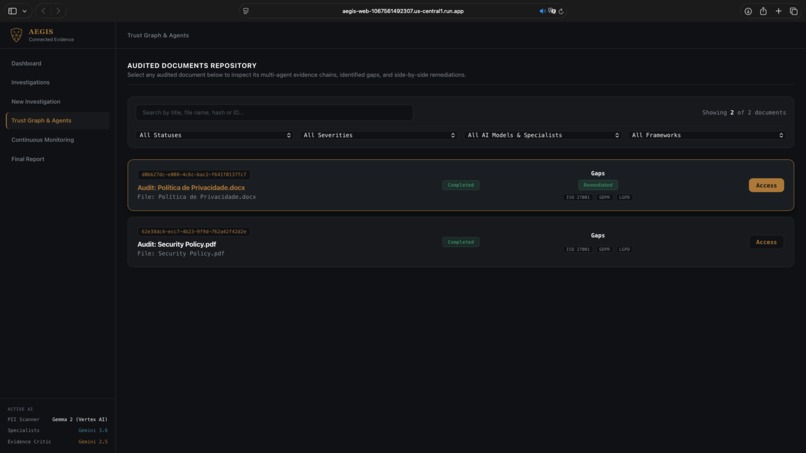Reload the page with the refresh icon
806x453 pixels.
tap(561, 11)
